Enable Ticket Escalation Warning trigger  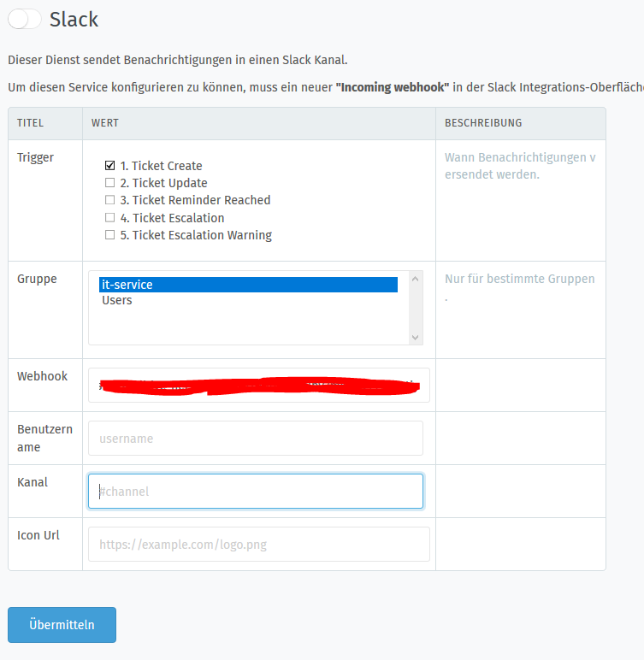pyautogui.click(x=109, y=235)
